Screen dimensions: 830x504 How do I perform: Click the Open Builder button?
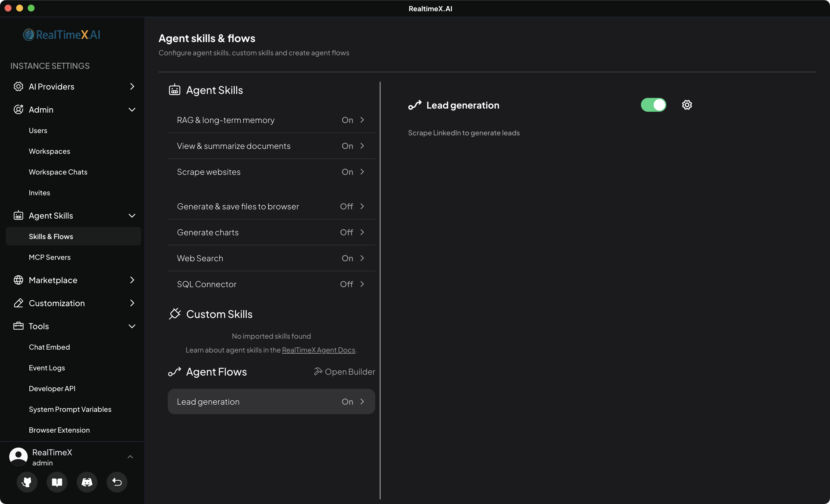344,372
